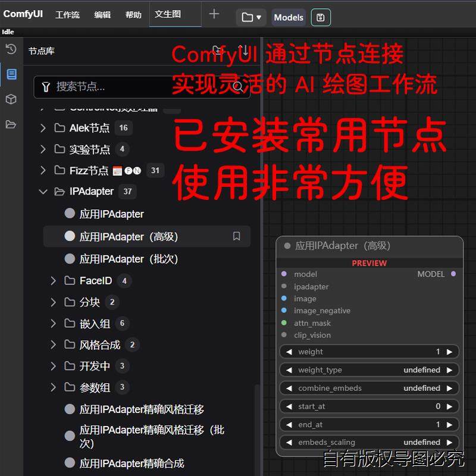Open the 工作流 menu
Viewport: 476px width, 476px height.
pyautogui.click(x=67, y=14)
